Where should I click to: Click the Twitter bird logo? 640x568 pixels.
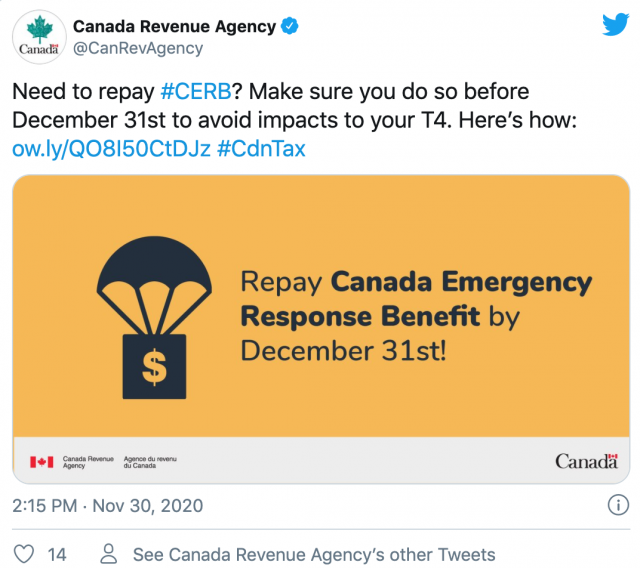(616, 24)
